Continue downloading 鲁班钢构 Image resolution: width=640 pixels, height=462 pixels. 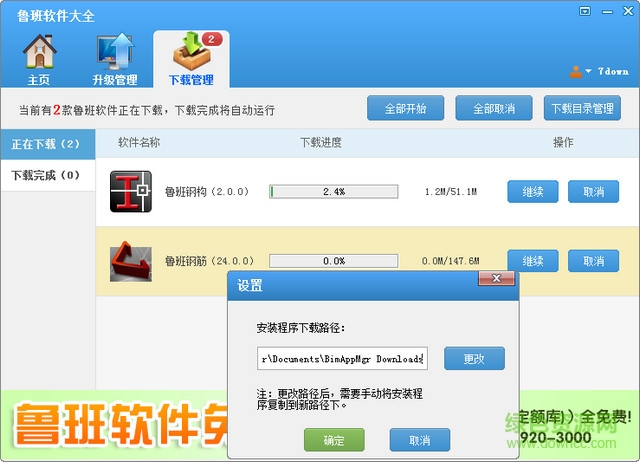pyautogui.click(x=533, y=191)
